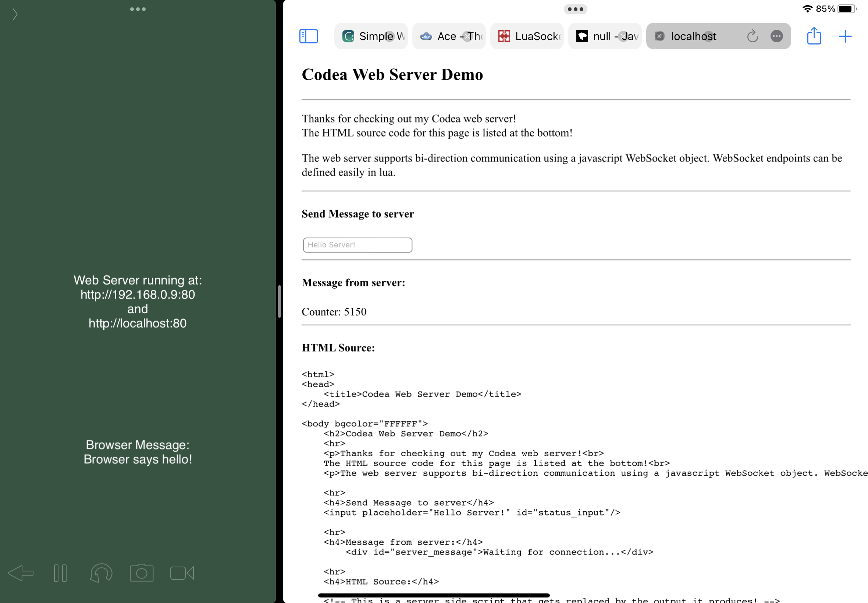Image resolution: width=868 pixels, height=603 pixels.
Task: Take a screenshot with camera icon
Action: click(141, 573)
